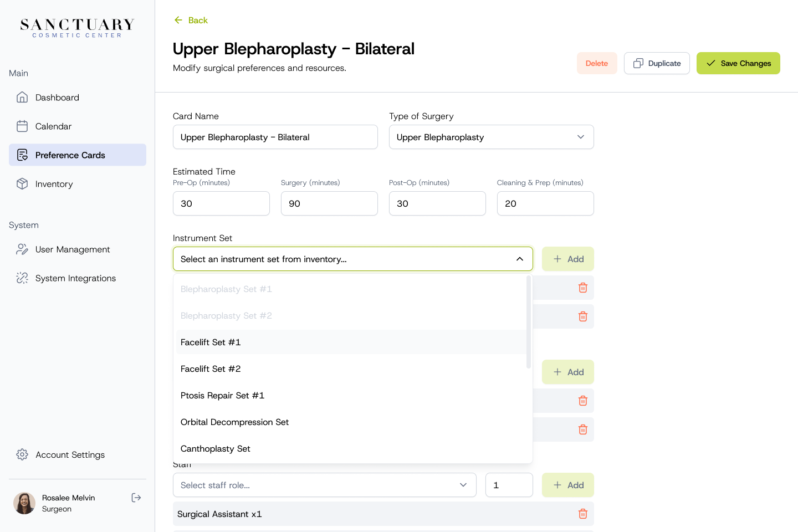The width and height of the screenshot is (798, 532).
Task: Save the card with Save Changes
Action: pyautogui.click(x=738, y=63)
